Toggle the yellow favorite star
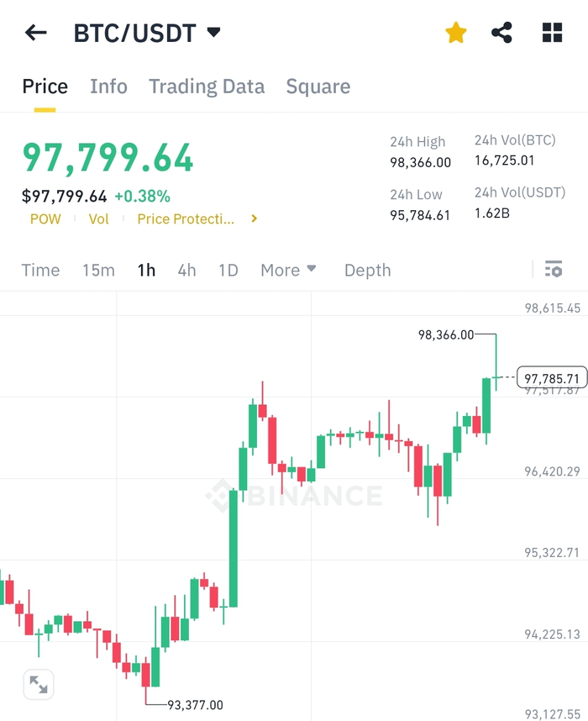The width and height of the screenshot is (588, 721). click(456, 33)
